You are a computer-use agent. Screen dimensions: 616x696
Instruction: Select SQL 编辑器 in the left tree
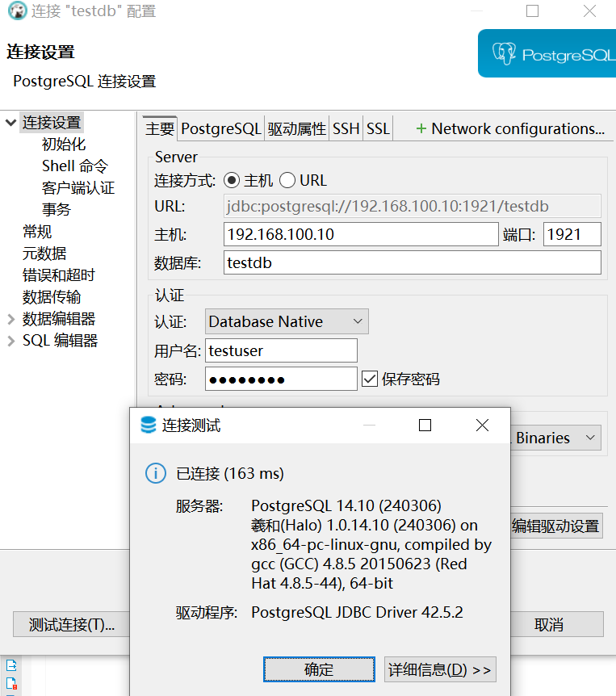click(60, 341)
